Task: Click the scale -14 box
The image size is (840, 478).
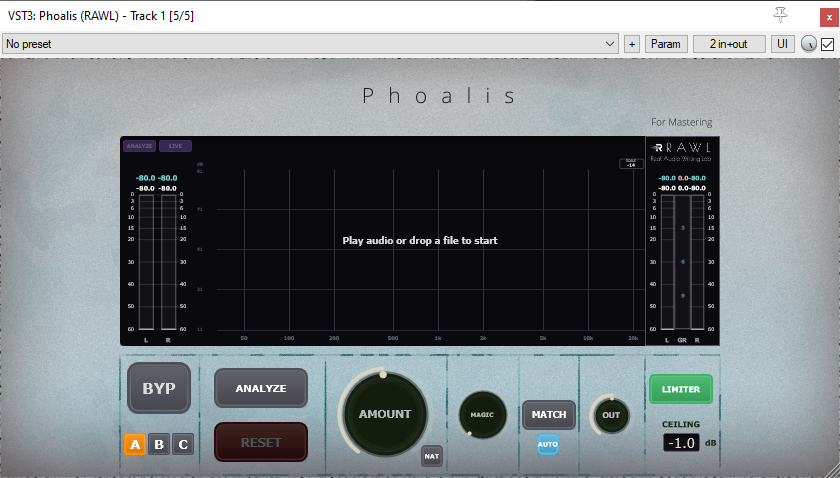Action: (632, 163)
